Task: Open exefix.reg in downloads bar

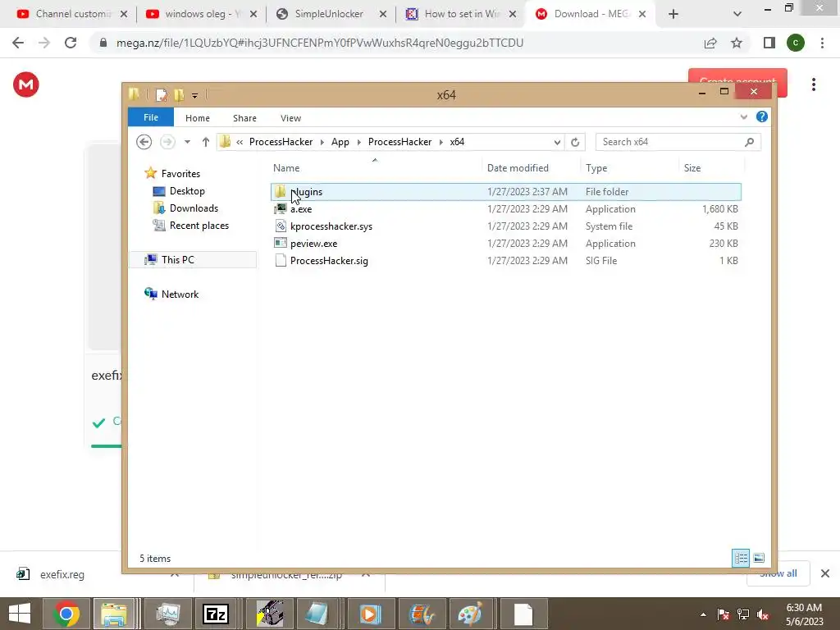Action: [x=62, y=574]
